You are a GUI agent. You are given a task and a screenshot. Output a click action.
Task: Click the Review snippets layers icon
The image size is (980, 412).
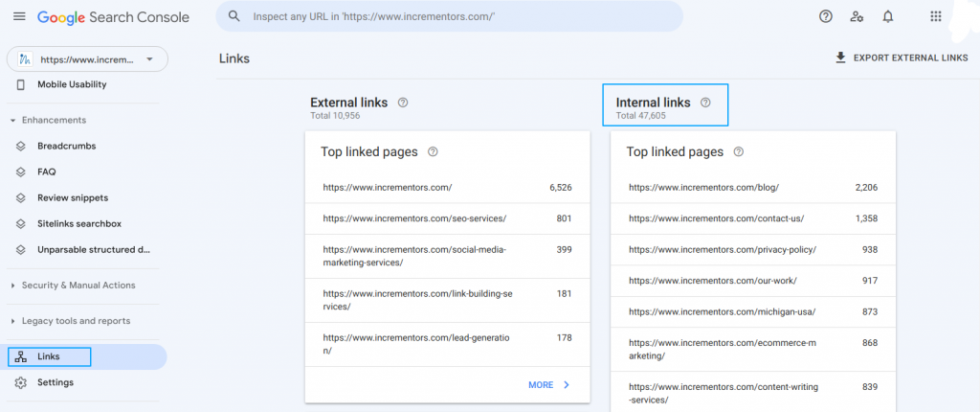[x=21, y=198]
